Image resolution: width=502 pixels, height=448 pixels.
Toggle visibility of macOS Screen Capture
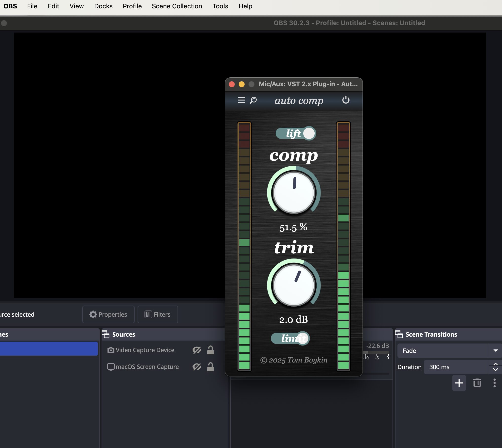197,367
